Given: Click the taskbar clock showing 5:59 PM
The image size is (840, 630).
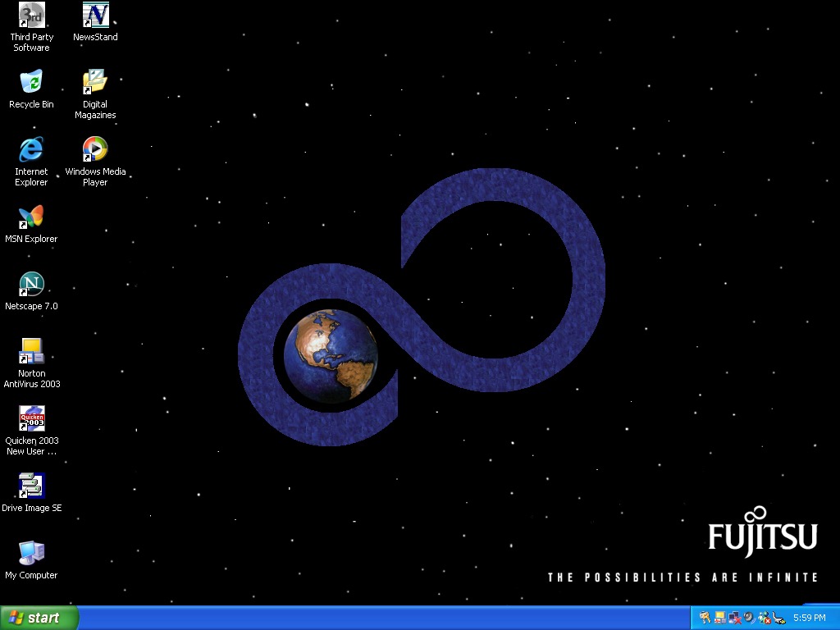Looking at the screenshot, I should [809, 618].
